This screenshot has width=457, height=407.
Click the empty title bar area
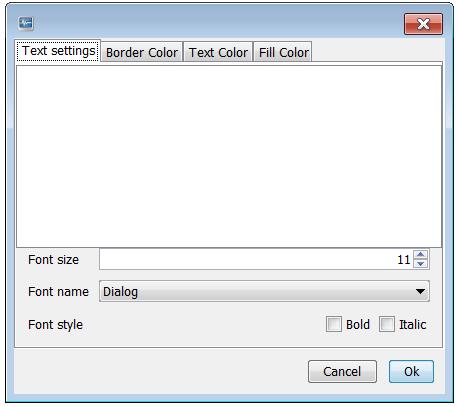click(217, 23)
